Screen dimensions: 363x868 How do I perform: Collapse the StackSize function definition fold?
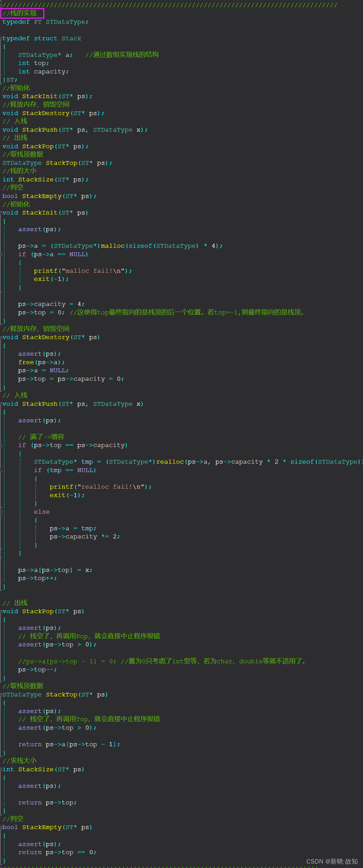[1, 770]
